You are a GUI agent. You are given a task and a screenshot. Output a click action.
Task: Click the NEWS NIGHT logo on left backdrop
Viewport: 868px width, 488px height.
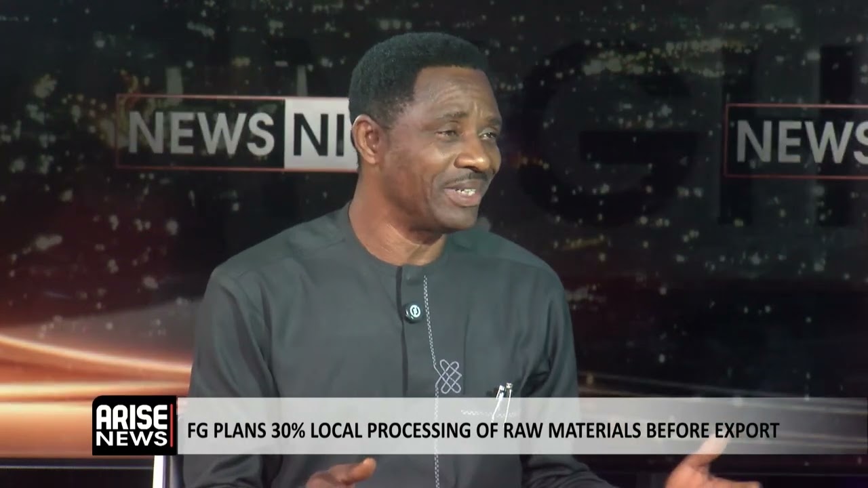click(x=235, y=133)
